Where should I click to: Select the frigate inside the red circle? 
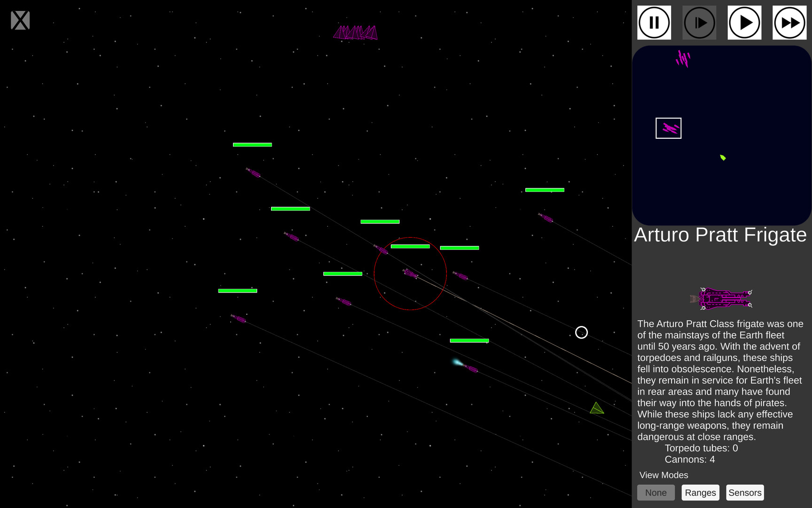pos(410,274)
